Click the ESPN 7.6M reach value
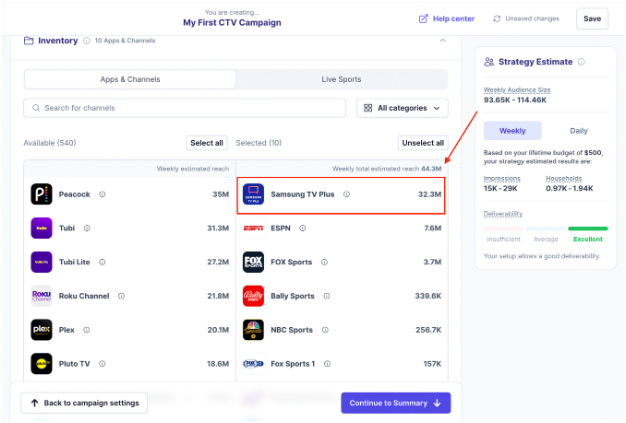This screenshot has height=423, width=626. coord(433,228)
